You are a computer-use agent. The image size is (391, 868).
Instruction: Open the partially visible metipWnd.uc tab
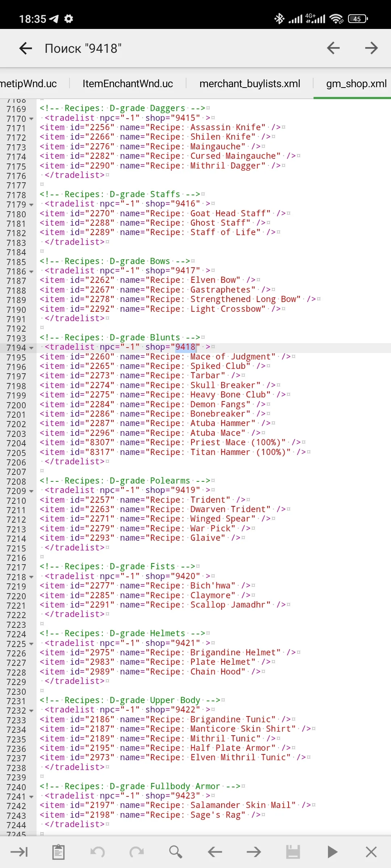tap(28, 84)
